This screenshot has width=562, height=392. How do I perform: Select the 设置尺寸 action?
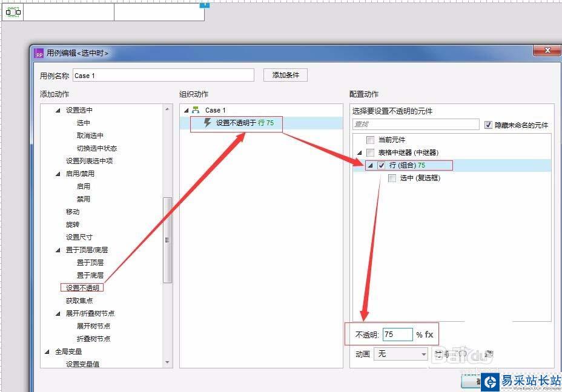click(x=79, y=237)
